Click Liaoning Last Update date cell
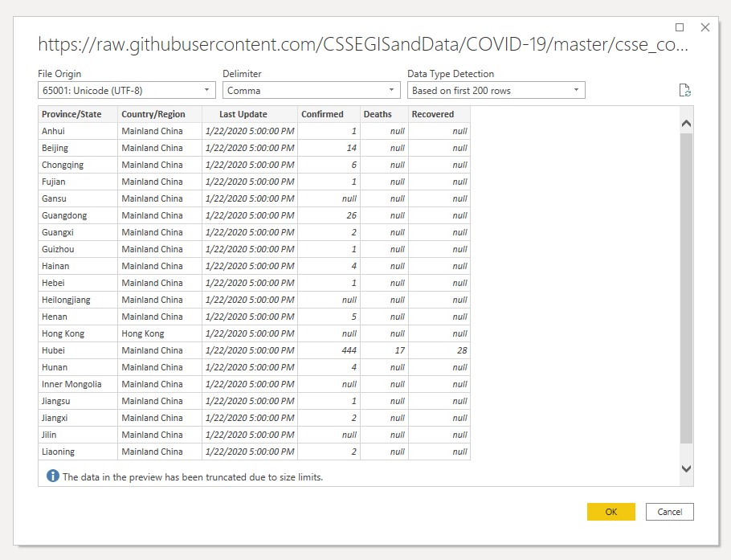Screen dimensions: 731x560 250,452
